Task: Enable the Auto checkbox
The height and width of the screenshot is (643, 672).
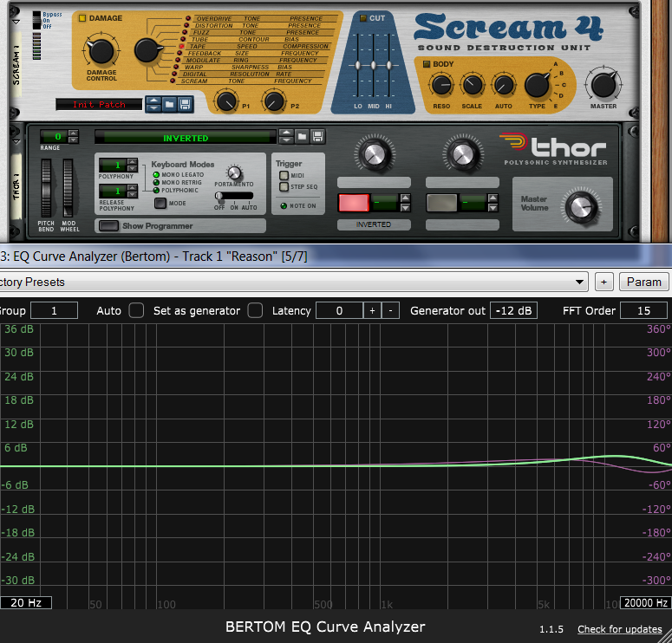Action: coord(136,310)
